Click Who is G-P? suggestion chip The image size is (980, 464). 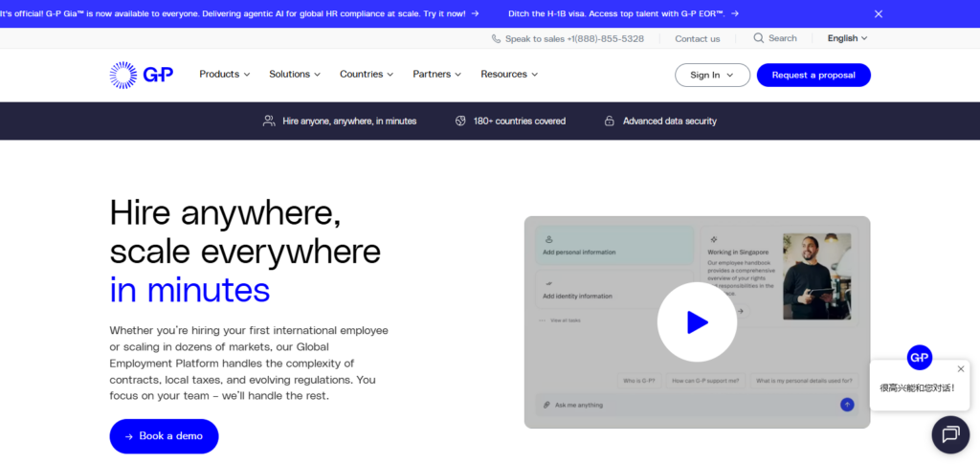pyautogui.click(x=639, y=381)
